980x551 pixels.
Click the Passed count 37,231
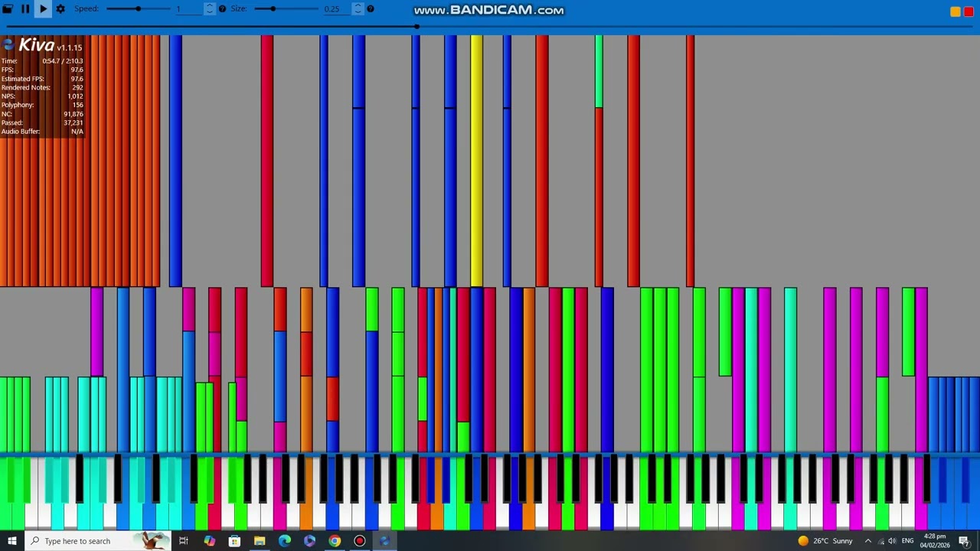[73, 122]
